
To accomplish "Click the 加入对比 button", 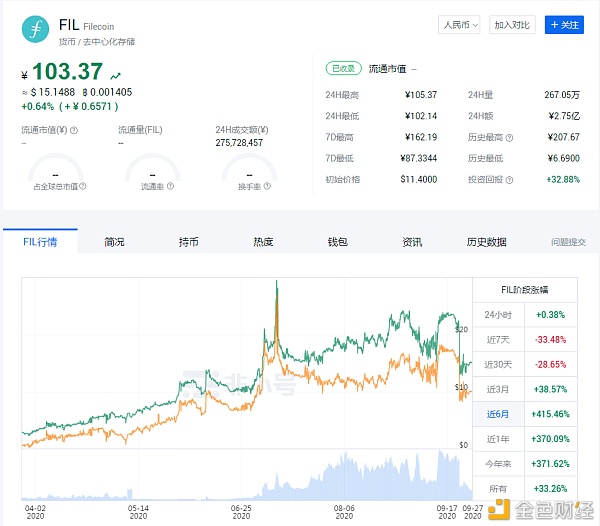I will pyautogui.click(x=512, y=25).
